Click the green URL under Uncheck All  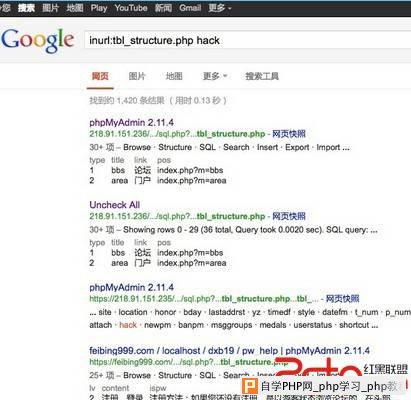[177, 216]
